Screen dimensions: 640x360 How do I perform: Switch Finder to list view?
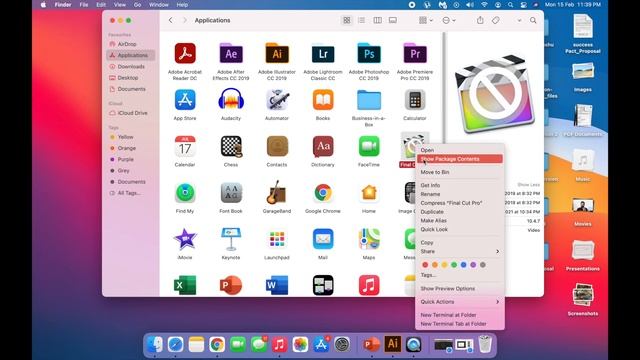coord(362,20)
